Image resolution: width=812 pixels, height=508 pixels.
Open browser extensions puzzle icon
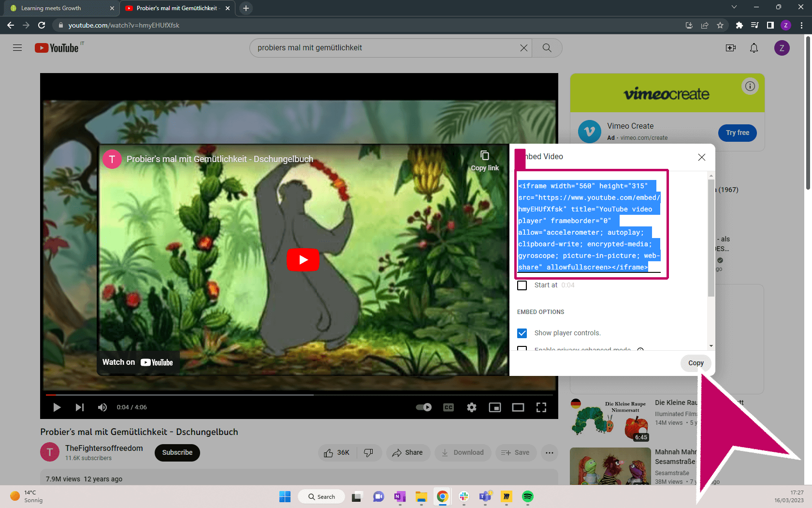tap(739, 25)
